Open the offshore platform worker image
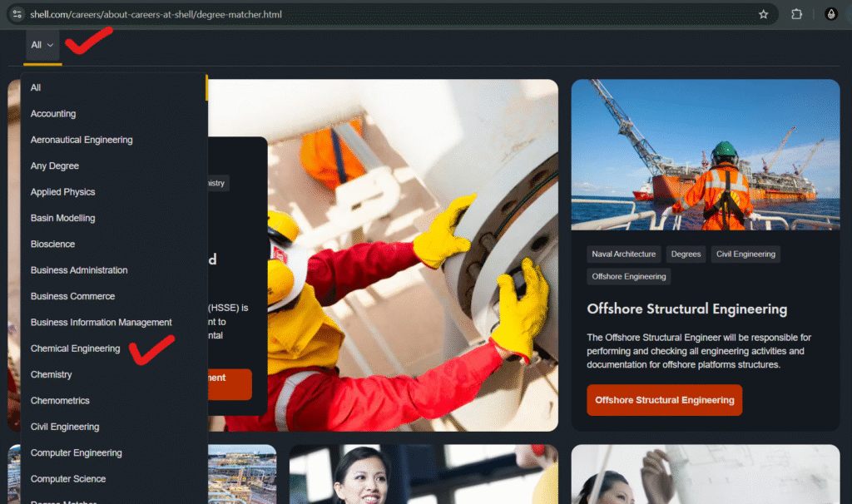This screenshot has height=504, width=852. tap(705, 155)
